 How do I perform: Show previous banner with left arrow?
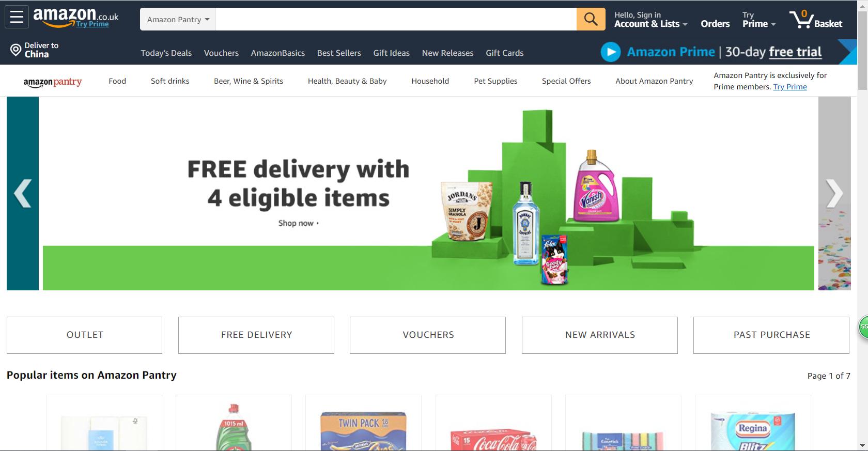[x=23, y=193]
